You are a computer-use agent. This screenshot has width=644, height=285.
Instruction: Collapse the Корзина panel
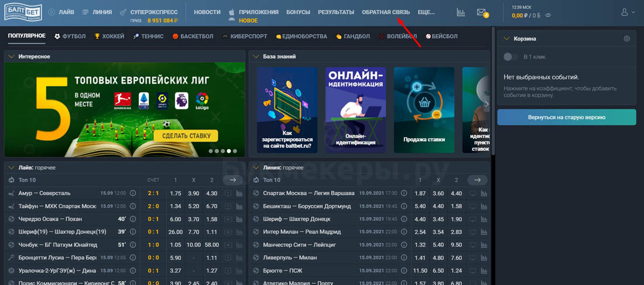(506, 39)
